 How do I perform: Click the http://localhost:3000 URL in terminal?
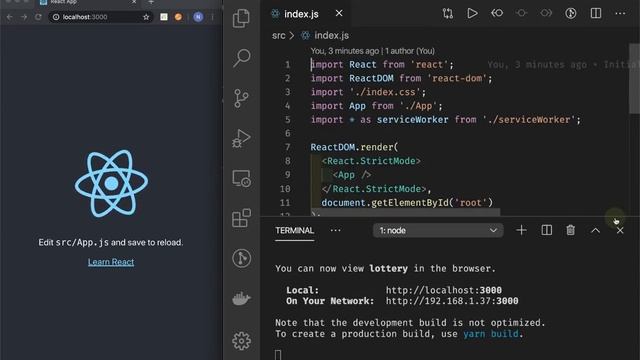tap(444, 290)
